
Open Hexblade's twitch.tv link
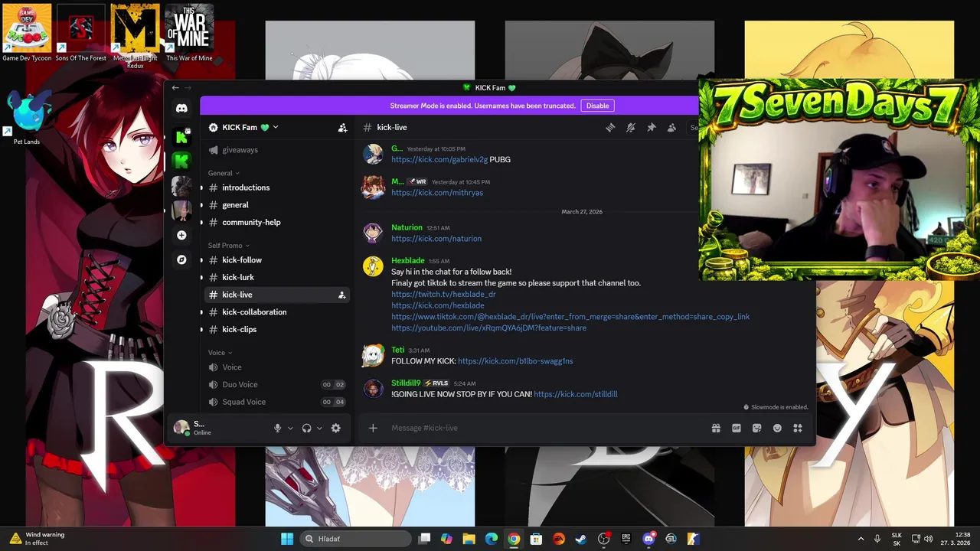[x=443, y=294]
